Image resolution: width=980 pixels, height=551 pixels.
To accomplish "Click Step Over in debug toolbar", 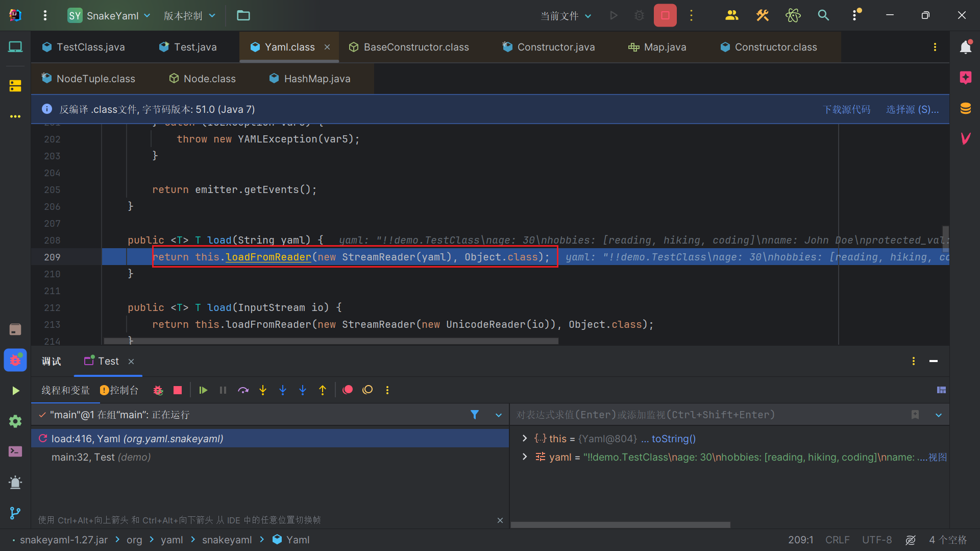I will coord(243,390).
